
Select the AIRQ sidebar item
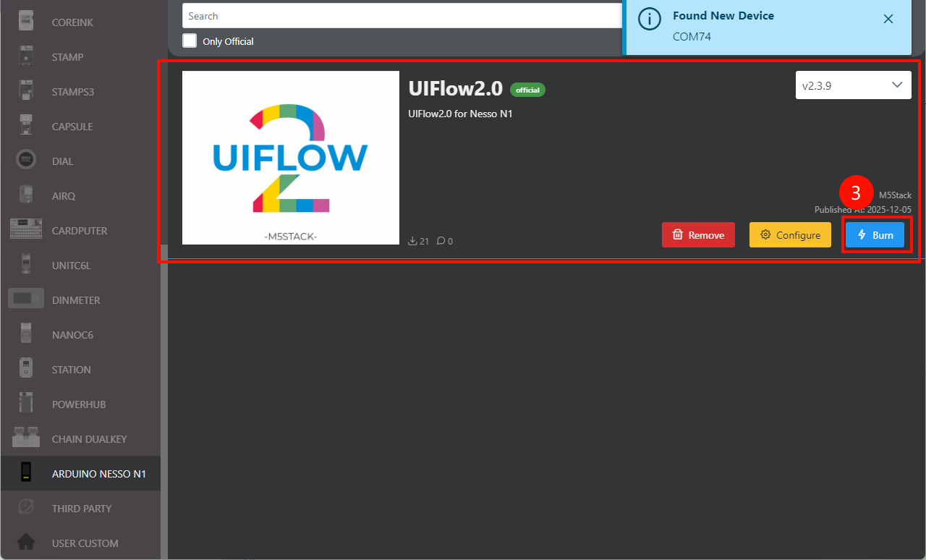coord(64,196)
